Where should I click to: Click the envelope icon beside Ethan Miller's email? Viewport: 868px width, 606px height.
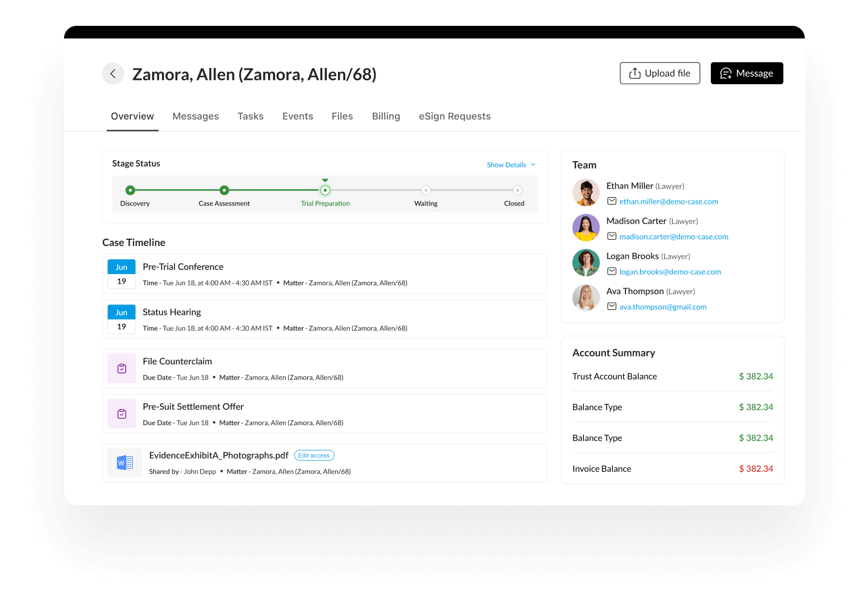coord(612,202)
